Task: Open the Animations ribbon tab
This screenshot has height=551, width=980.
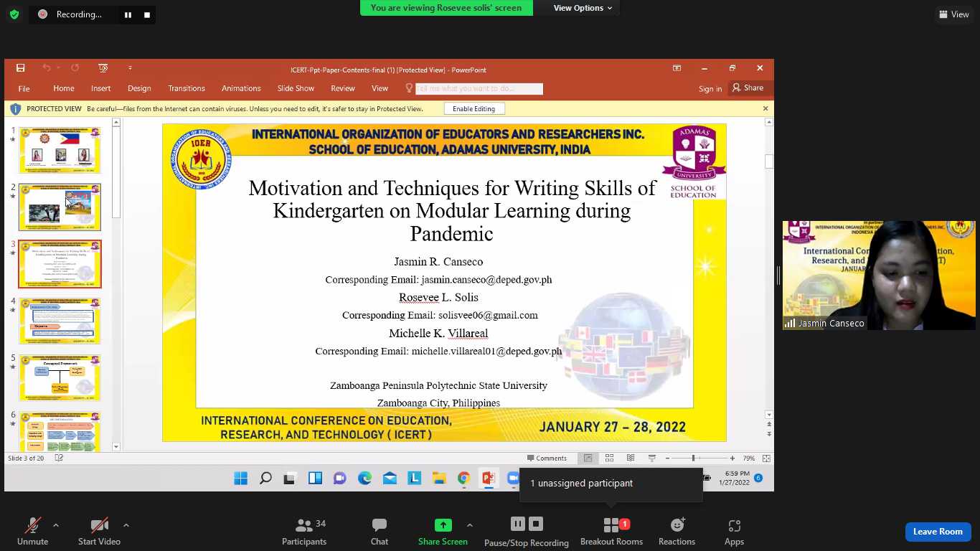Action: 241,88
